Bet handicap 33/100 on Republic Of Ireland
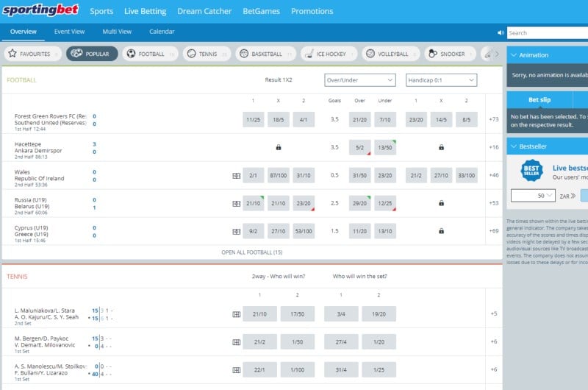 [466, 175]
